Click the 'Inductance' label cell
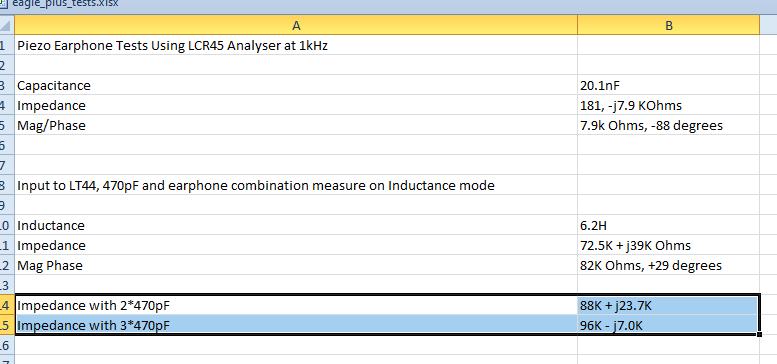The image size is (777, 364). point(296,225)
